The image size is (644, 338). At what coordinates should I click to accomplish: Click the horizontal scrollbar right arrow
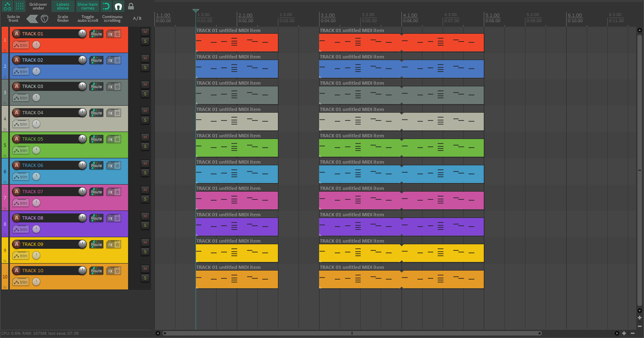[617, 333]
